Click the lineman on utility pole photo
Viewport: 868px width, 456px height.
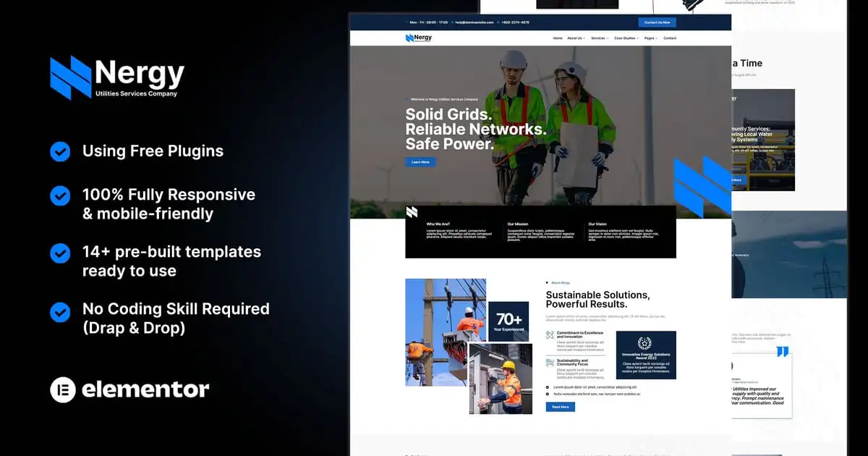click(x=446, y=332)
